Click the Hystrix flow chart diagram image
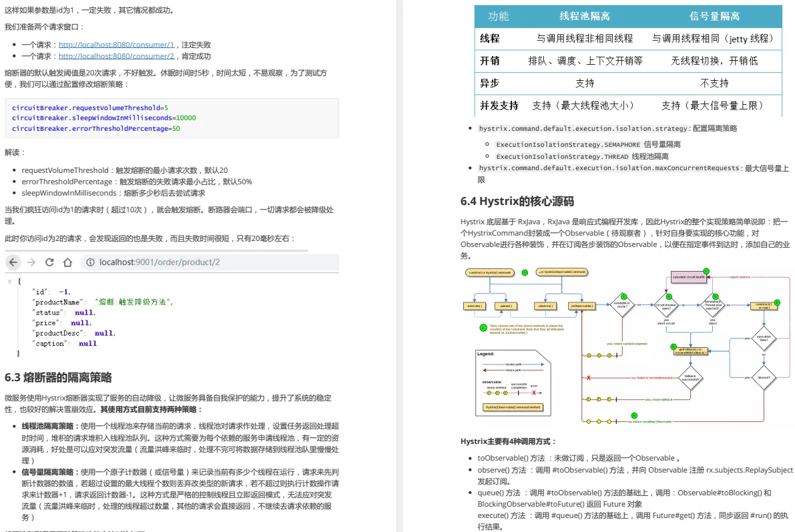Screen dimensions: 795x532 627,346
